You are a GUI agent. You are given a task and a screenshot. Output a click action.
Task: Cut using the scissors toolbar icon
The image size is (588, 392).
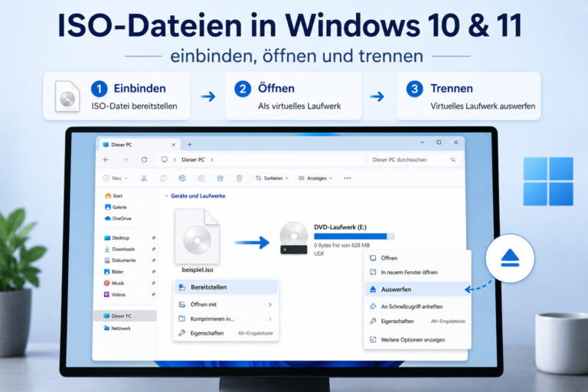coord(144,178)
